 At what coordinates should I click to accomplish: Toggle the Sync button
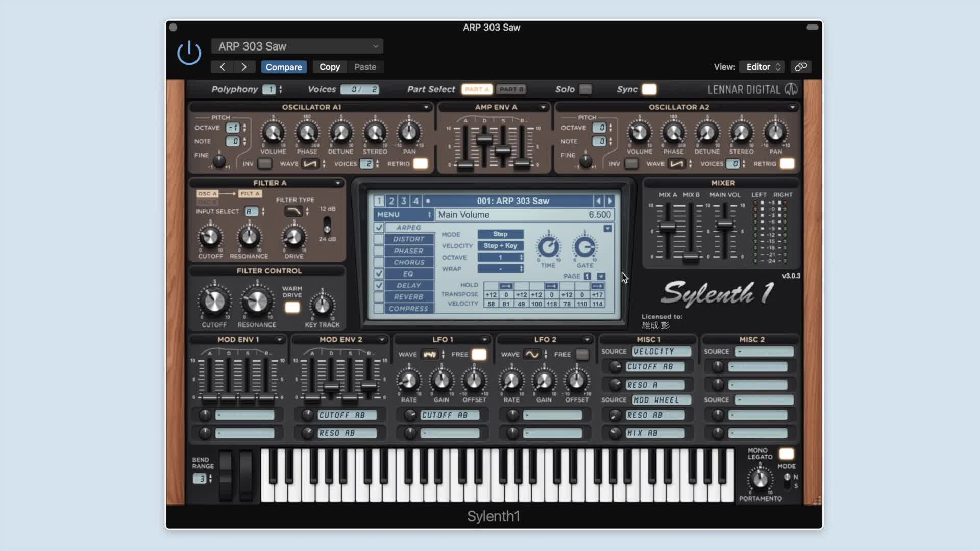point(649,89)
